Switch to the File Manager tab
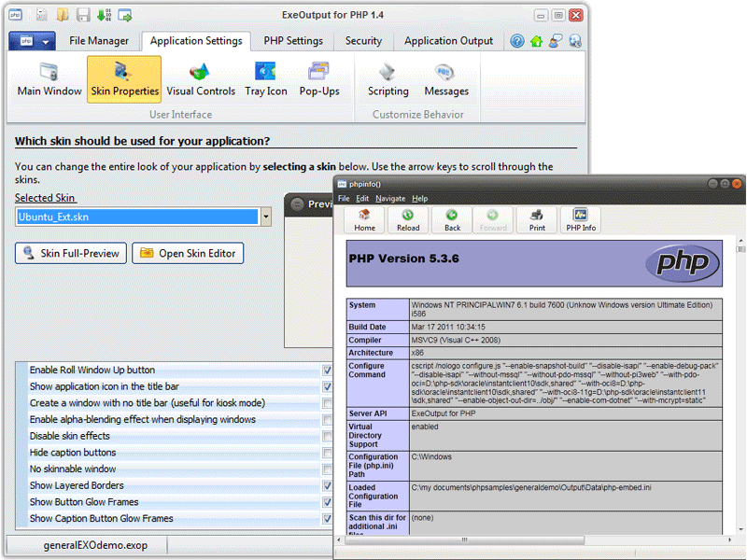The width and height of the screenshot is (747, 560). 99,41
